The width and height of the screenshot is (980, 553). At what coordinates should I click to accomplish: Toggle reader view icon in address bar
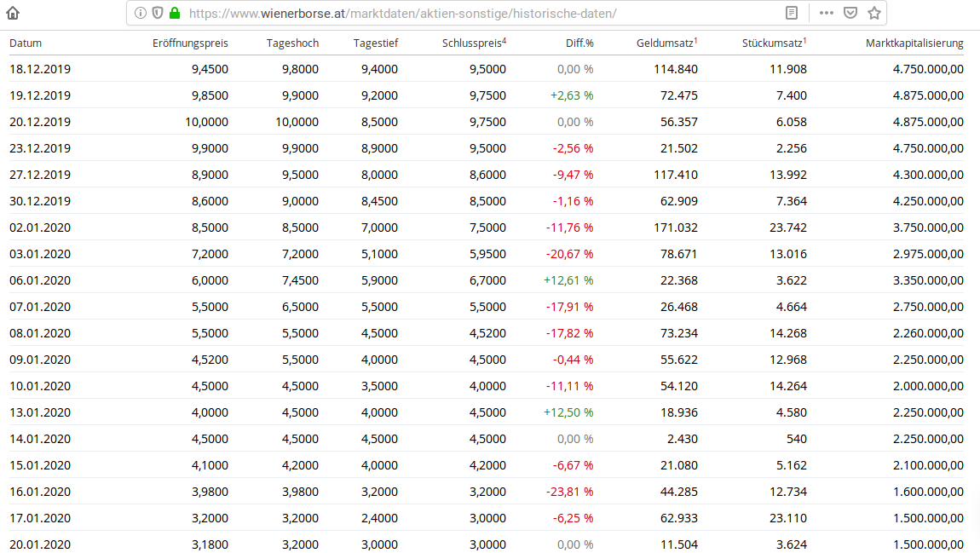click(792, 13)
